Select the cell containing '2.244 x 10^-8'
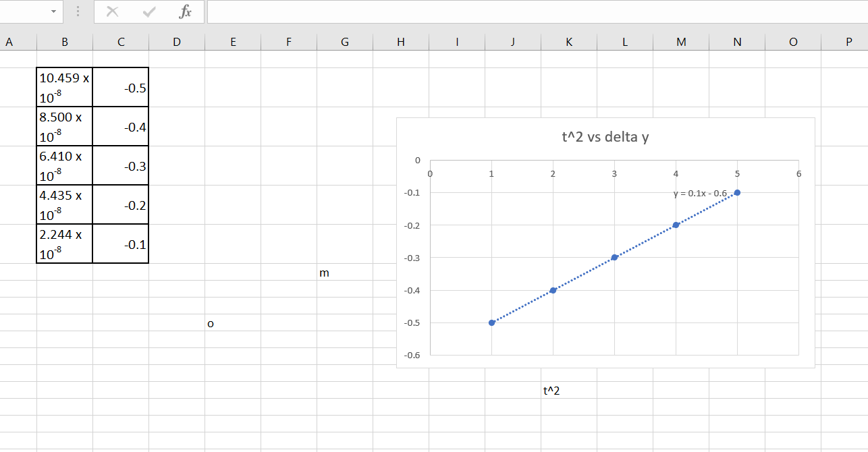This screenshot has width=868, height=452. click(64, 244)
